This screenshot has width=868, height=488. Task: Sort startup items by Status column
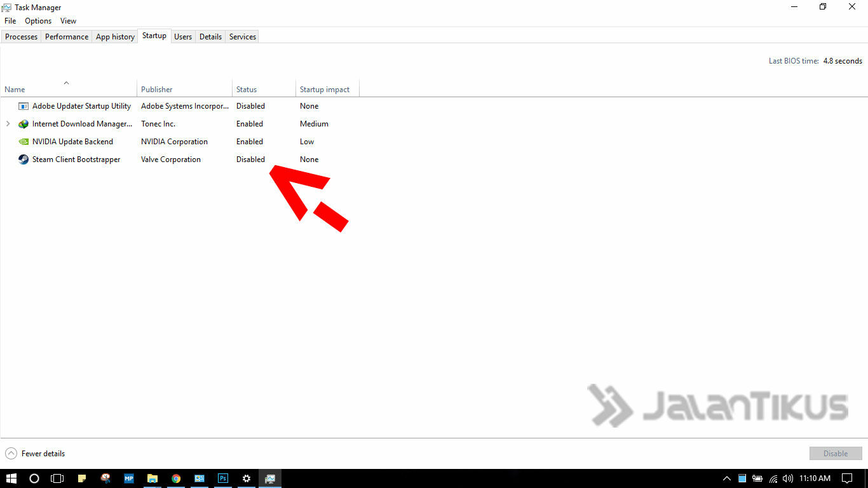point(264,88)
